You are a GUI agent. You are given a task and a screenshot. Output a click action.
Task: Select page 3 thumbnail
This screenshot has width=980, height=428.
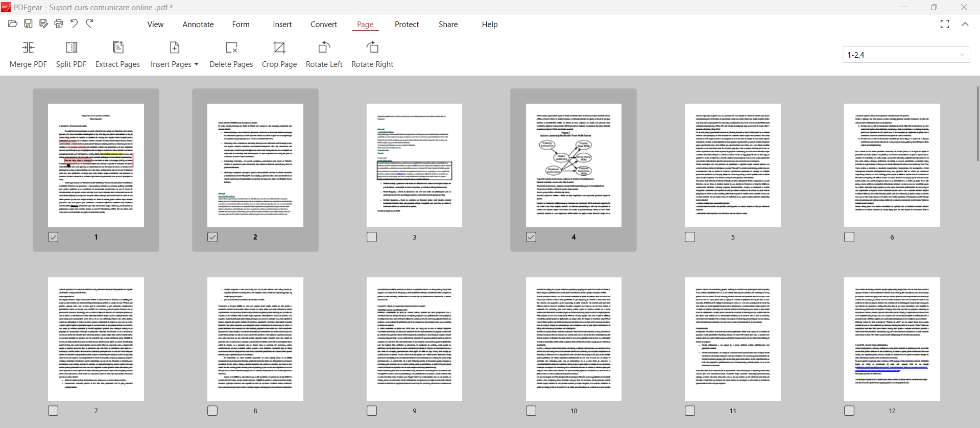coord(414,165)
